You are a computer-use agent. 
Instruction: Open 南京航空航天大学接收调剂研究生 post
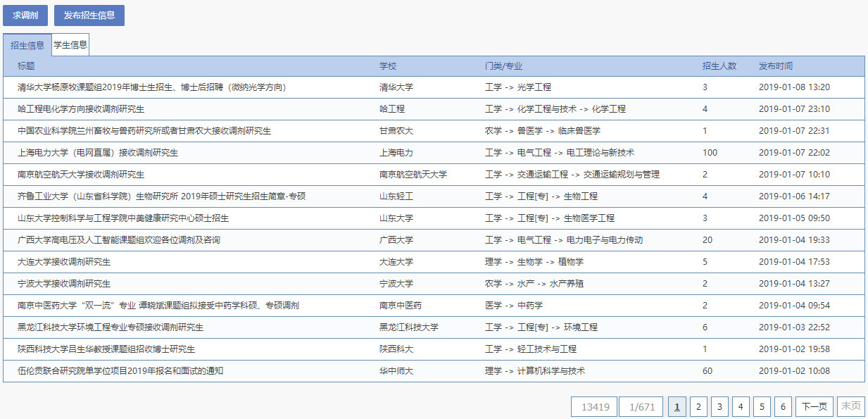pos(81,175)
